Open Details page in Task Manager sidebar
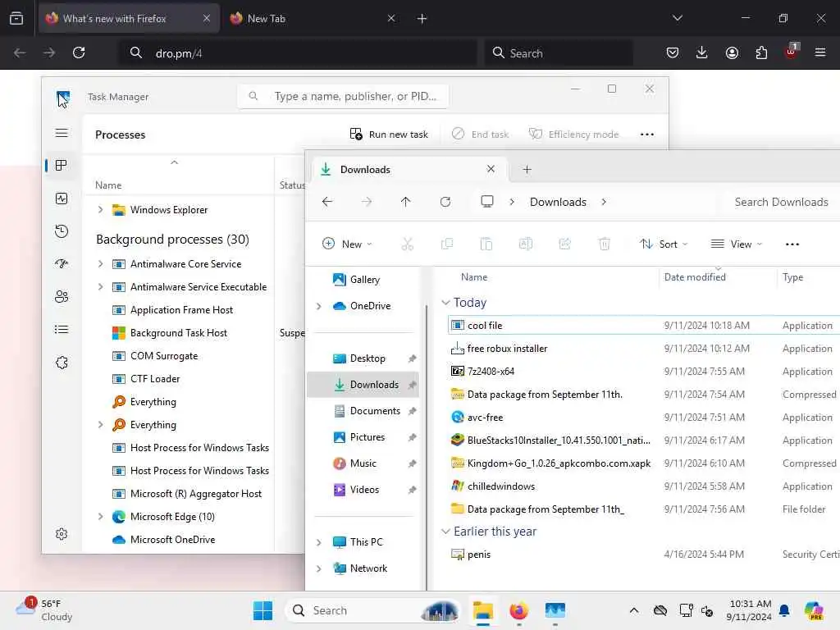The height and width of the screenshot is (630, 840). [62, 329]
